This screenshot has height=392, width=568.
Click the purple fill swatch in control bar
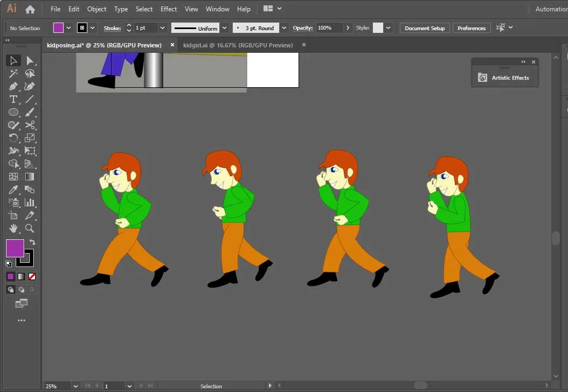tap(58, 28)
